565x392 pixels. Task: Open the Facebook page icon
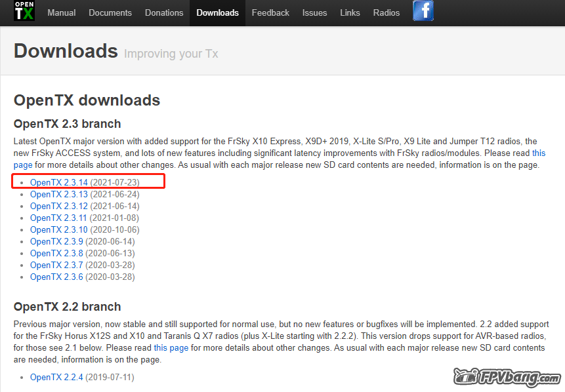point(423,10)
